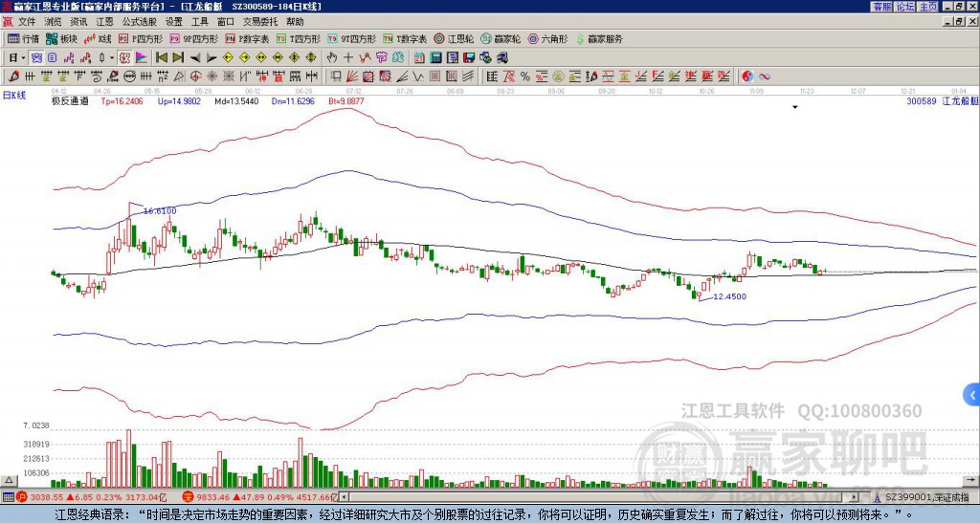Open the 9T四方形 tool
This screenshot has height=524, width=980.
(351, 38)
